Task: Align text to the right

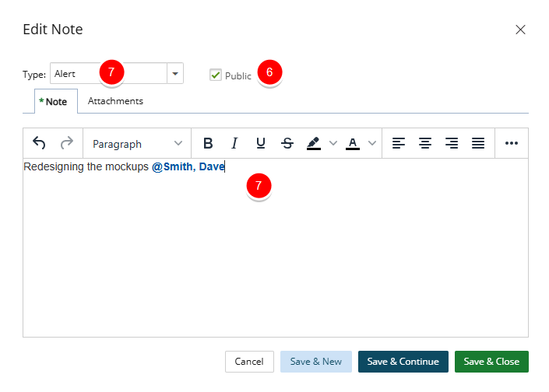Action: click(452, 143)
